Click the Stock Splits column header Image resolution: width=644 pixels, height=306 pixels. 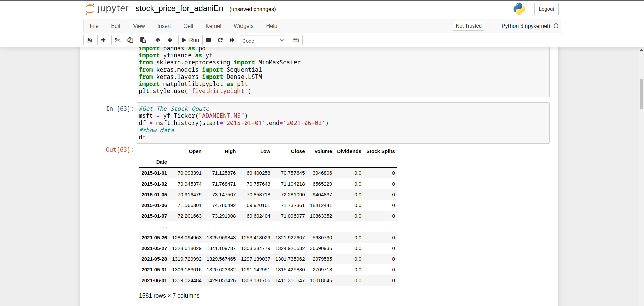point(380,151)
